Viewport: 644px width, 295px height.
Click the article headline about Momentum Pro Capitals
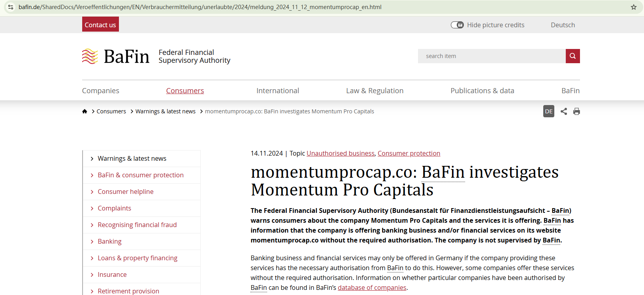(405, 181)
